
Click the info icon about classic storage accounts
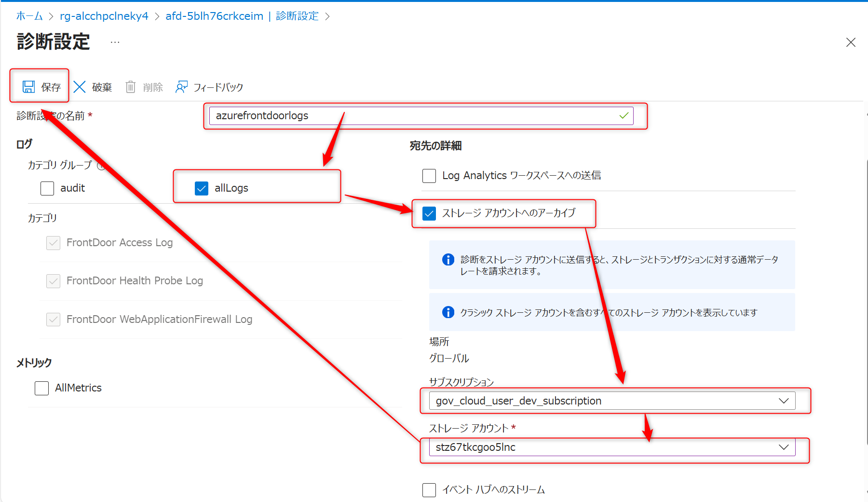click(448, 312)
